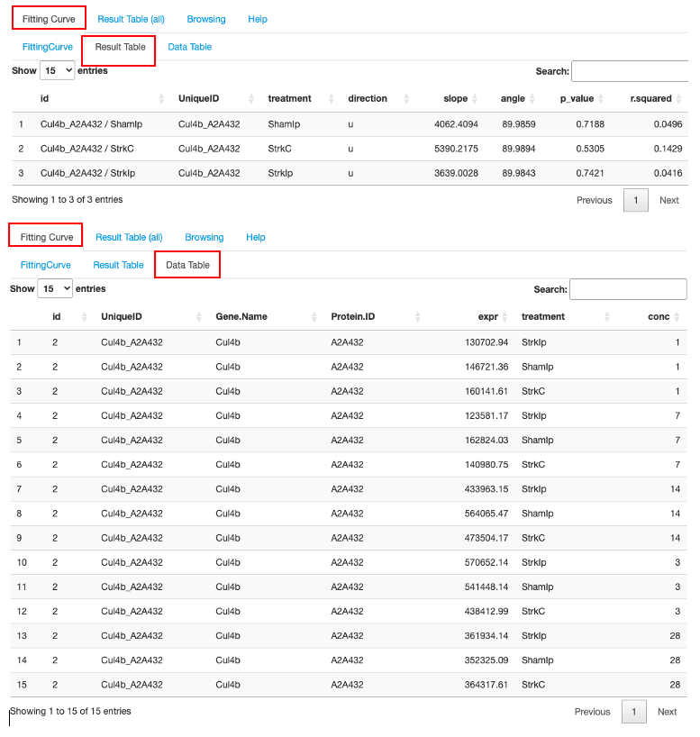The height and width of the screenshot is (737, 700).
Task: Click page 1 below the 3-entry results table
Action: coord(636,200)
